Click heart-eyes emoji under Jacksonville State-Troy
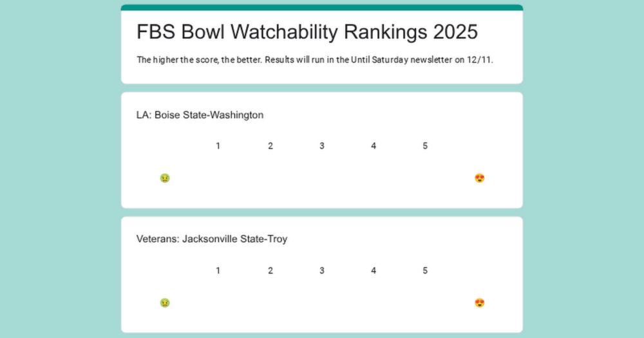 click(479, 303)
